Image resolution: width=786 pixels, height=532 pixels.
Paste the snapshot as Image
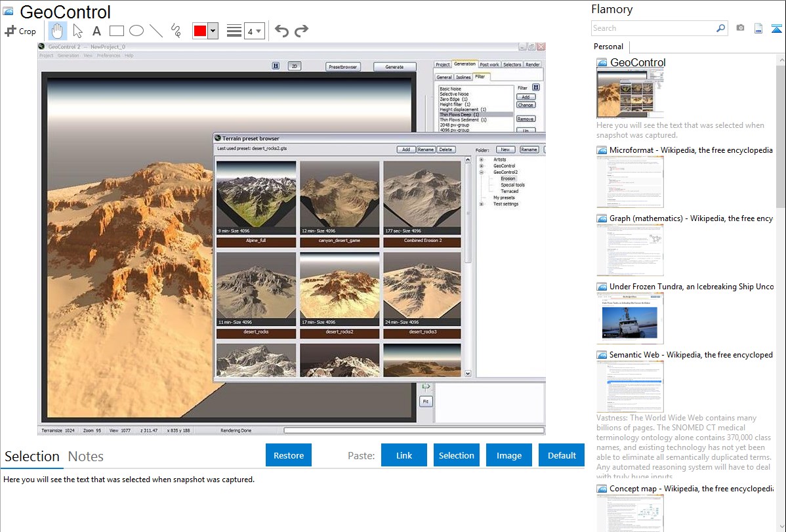coord(508,455)
